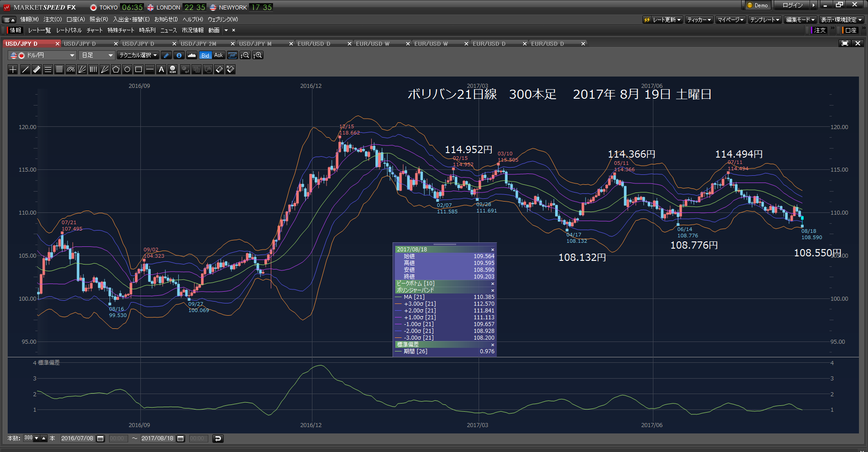This screenshot has height=452, width=868.
Task: Decrease the 本数 bar count with down arrow
Action: (x=37, y=438)
